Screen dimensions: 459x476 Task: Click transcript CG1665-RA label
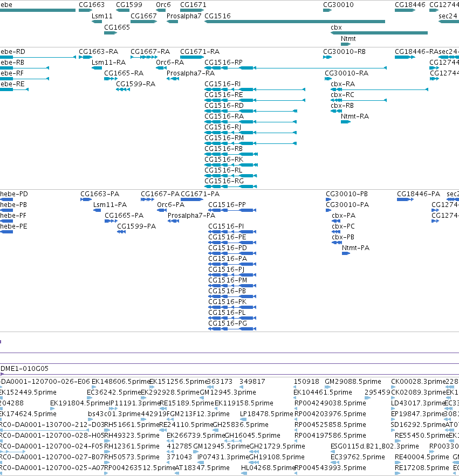[x=124, y=73]
